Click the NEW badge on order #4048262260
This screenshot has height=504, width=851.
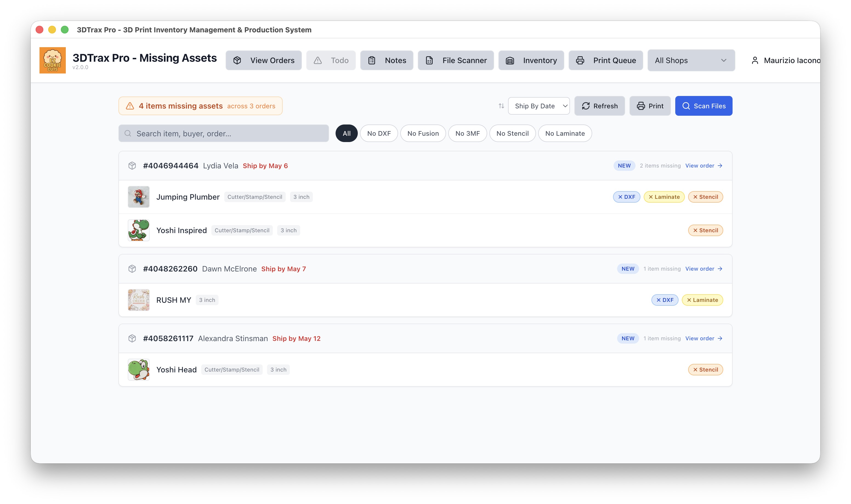(628, 269)
